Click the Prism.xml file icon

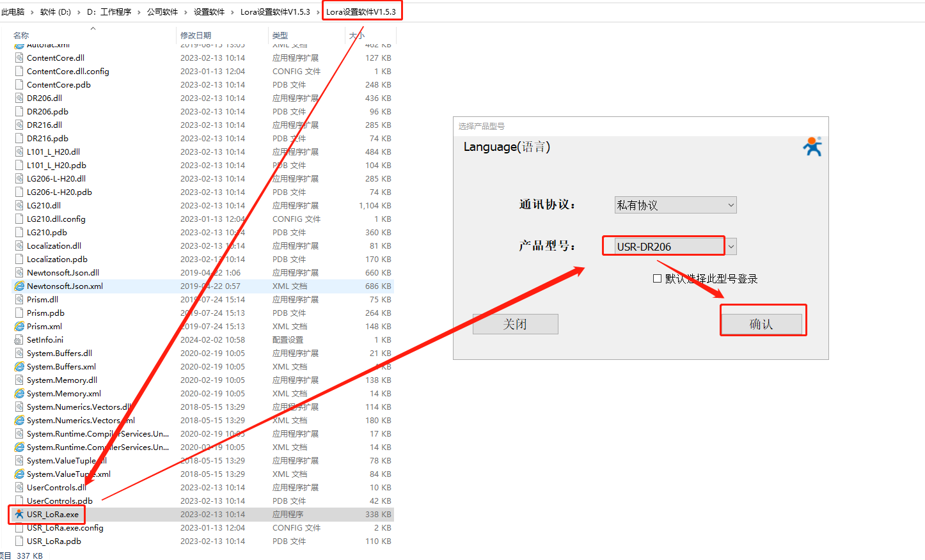coord(19,326)
